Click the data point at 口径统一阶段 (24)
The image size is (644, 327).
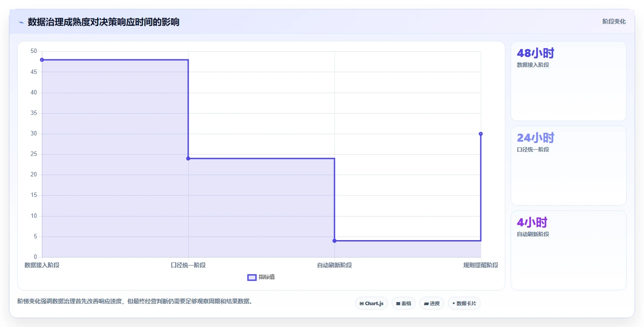click(188, 159)
